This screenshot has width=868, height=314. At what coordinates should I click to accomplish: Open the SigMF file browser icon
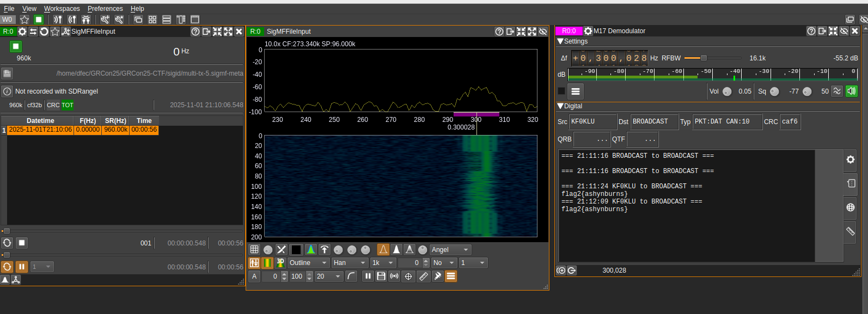pos(7,73)
